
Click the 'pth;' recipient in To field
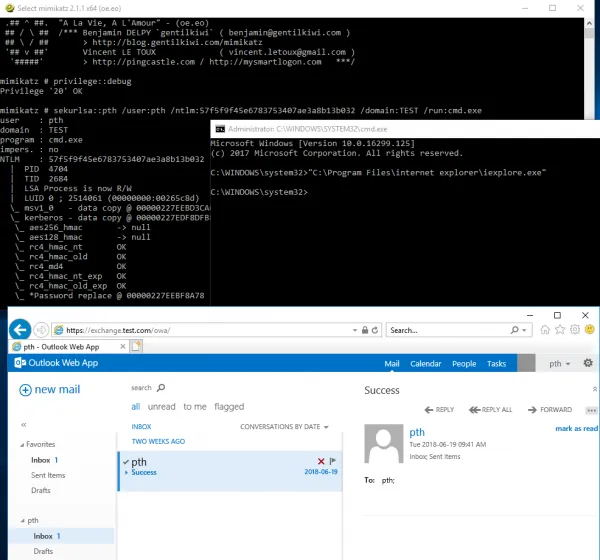point(388,480)
